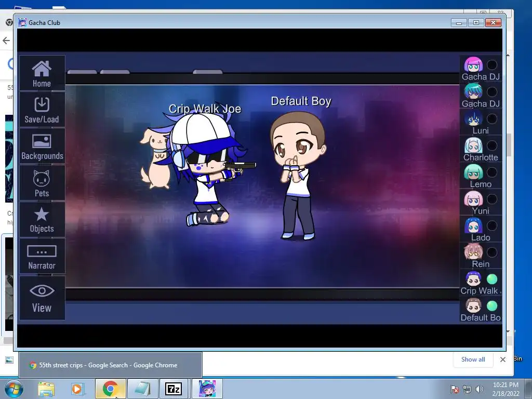The width and height of the screenshot is (532, 399).
Task: Toggle Lemo's scene visibility circle
Action: (x=492, y=172)
